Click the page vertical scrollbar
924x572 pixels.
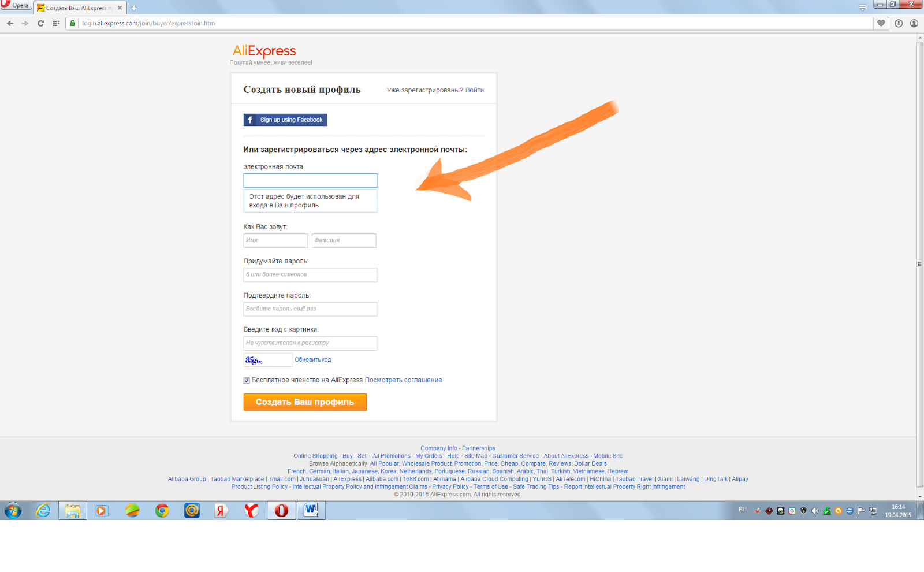[x=920, y=265]
